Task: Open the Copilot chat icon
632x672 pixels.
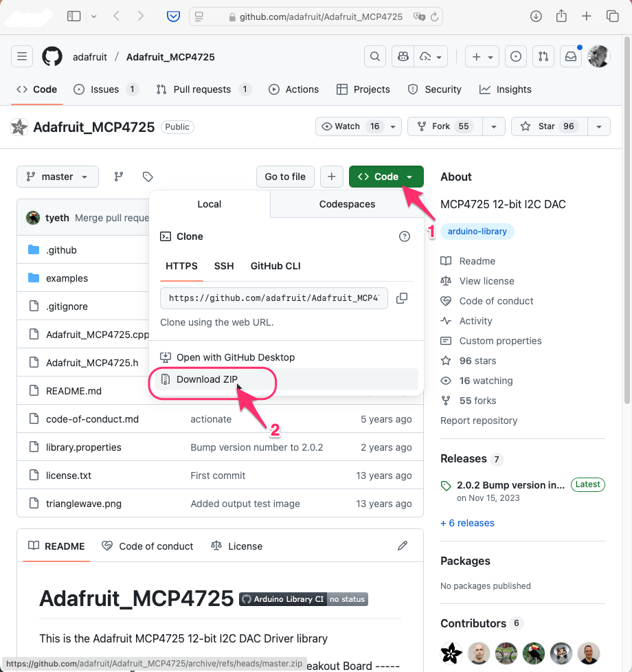Action: (x=403, y=56)
